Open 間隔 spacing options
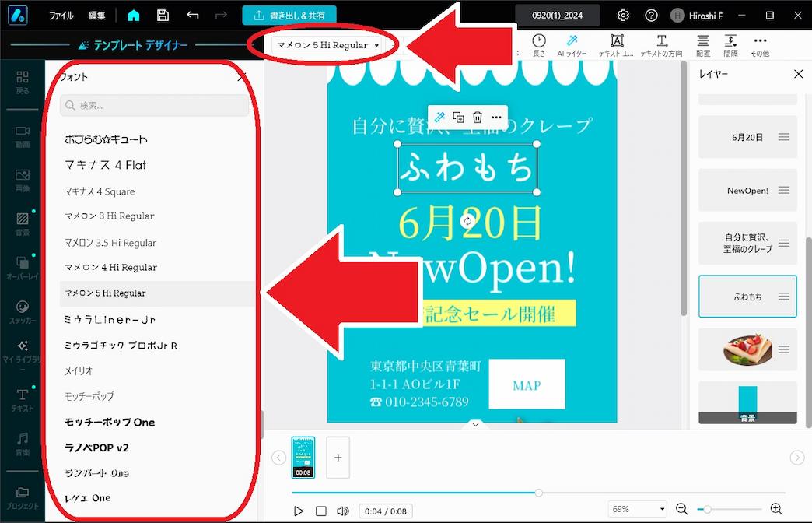812x523 pixels. [730, 45]
